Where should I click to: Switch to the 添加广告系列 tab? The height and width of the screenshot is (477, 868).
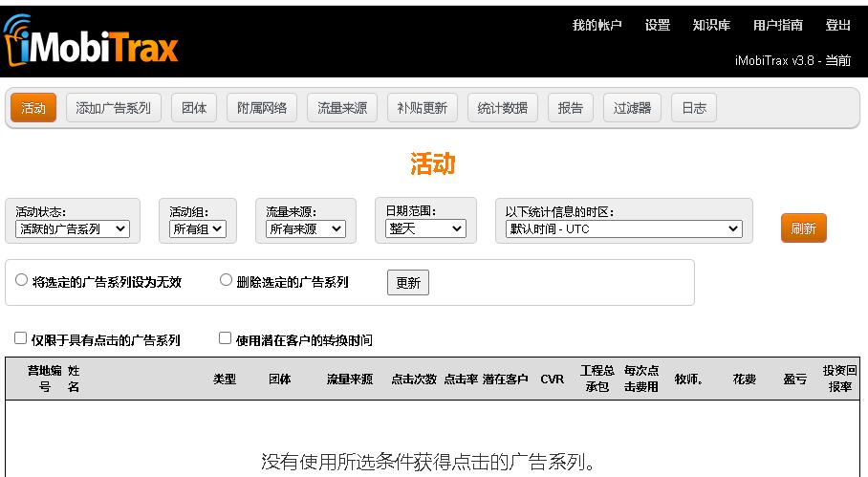(x=114, y=108)
